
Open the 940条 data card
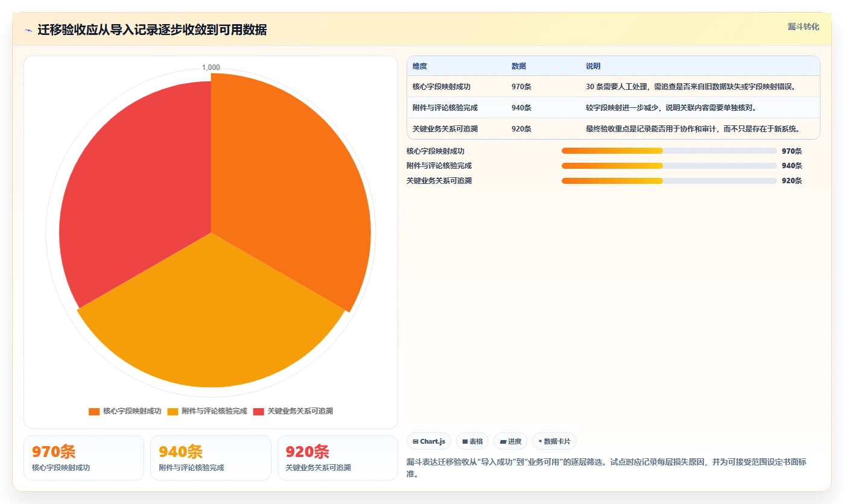pos(211,458)
